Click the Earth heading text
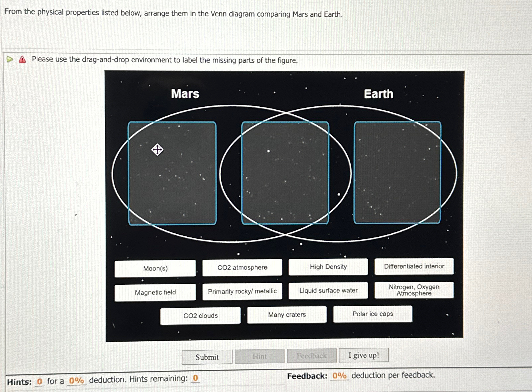Screen dimensions: 532x392 coord(379,94)
